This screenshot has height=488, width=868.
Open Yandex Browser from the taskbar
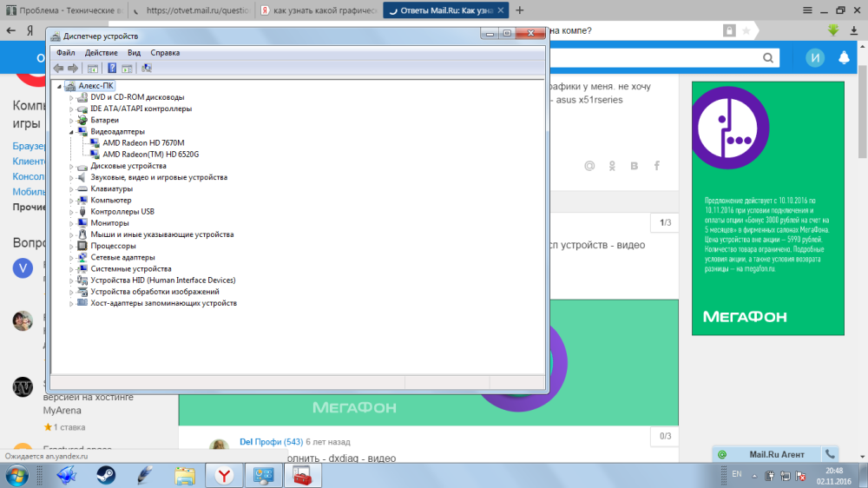(224, 476)
